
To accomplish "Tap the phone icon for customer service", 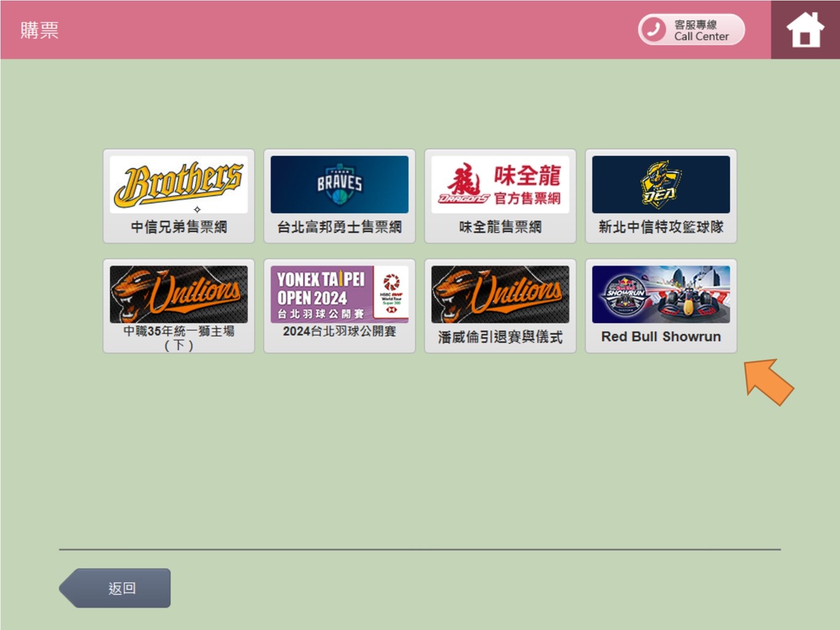I will pos(654,30).
